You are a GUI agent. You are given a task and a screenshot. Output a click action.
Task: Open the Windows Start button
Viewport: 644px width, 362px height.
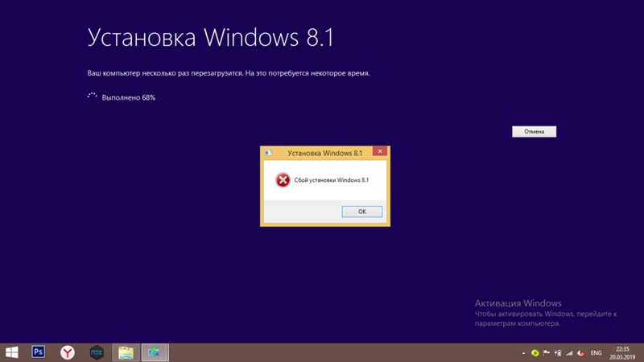pos(12,352)
